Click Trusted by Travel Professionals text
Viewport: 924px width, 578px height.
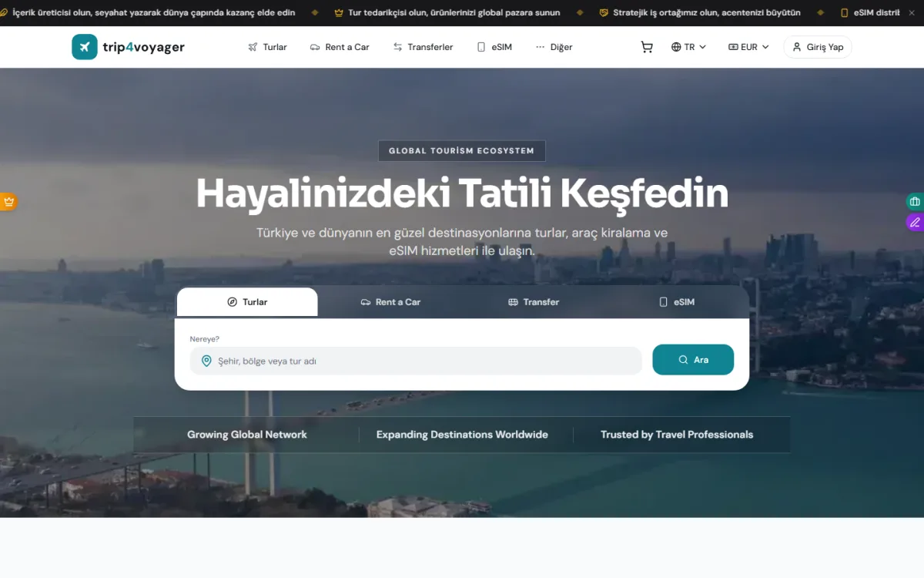point(677,435)
